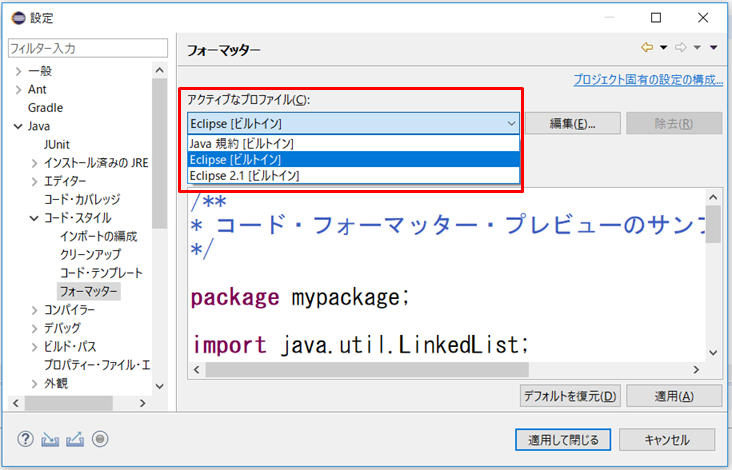Collapse the コード・スタイル tree node
Screen dimensions: 732x470
pos(34,217)
